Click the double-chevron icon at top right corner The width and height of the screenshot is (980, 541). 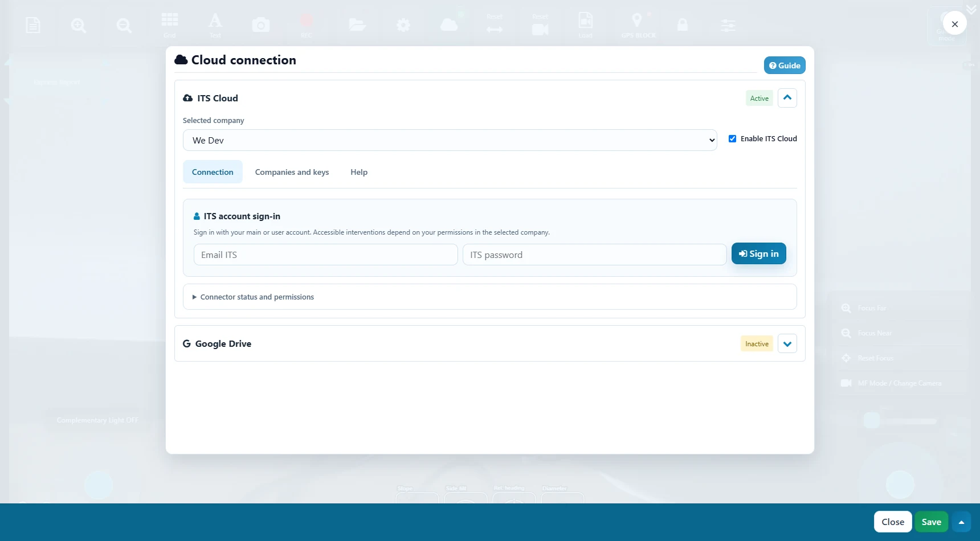[971, 10]
